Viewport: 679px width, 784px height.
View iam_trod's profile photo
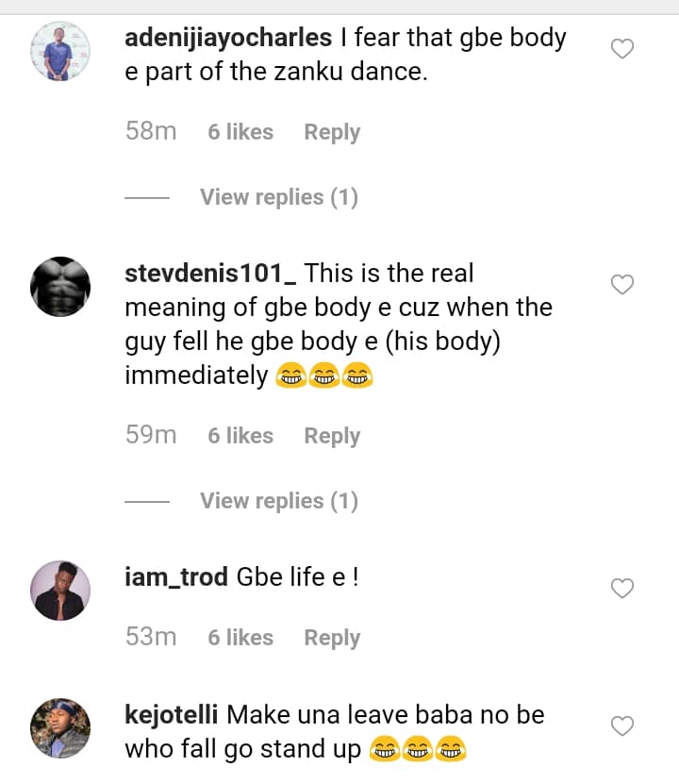(60, 591)
